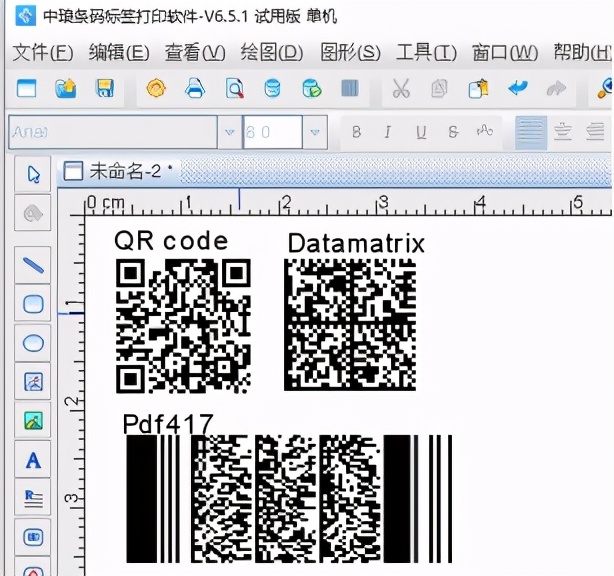The width and height of the screenshot is (614, 576).
Task: Click the zoom search icon at toolbar end
Action: [605, 88]
